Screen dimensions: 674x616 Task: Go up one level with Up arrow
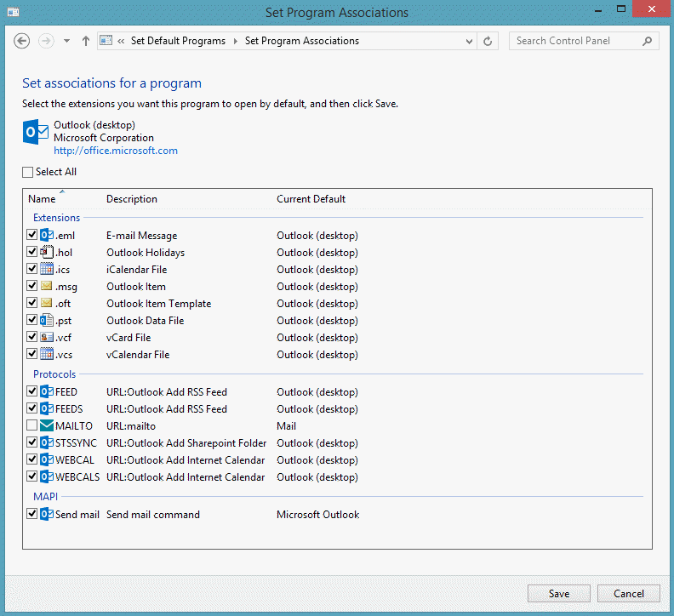click(x=86, y=41)
